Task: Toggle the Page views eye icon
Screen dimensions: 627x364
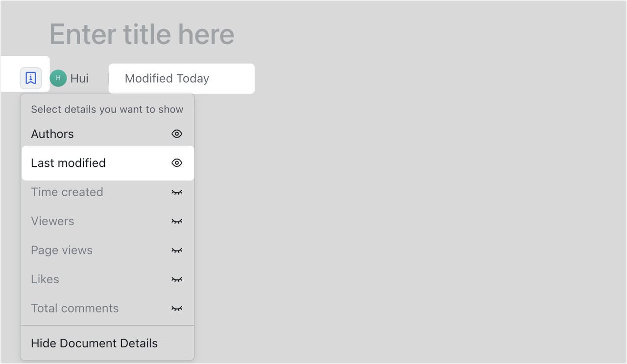Action: pyautogui.click(x=177, y=250)
